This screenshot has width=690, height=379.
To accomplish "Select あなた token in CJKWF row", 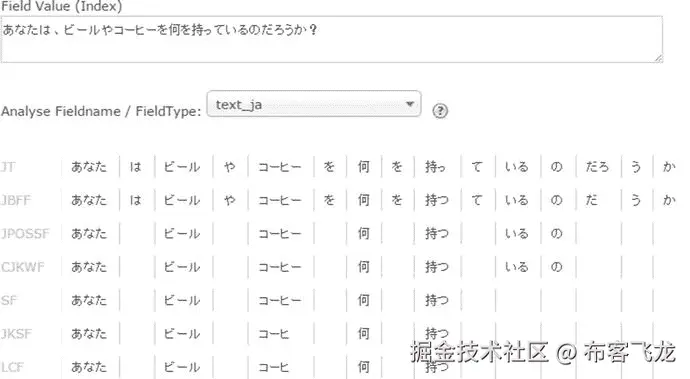I will [x=89, y=267].
